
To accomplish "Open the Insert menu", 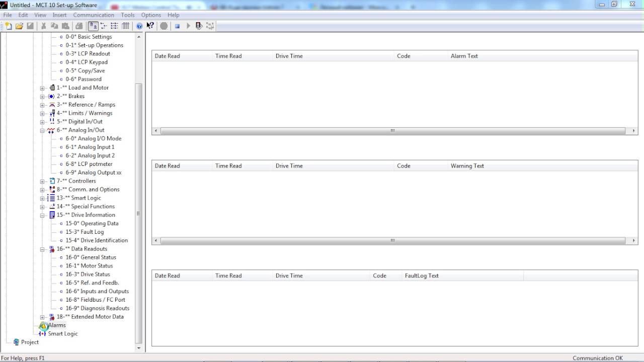I will point(59,15).
